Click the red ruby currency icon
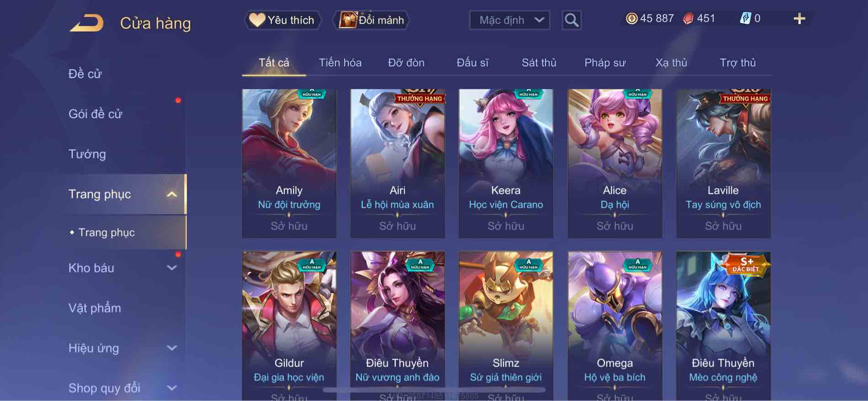 [x=688, y=18]
